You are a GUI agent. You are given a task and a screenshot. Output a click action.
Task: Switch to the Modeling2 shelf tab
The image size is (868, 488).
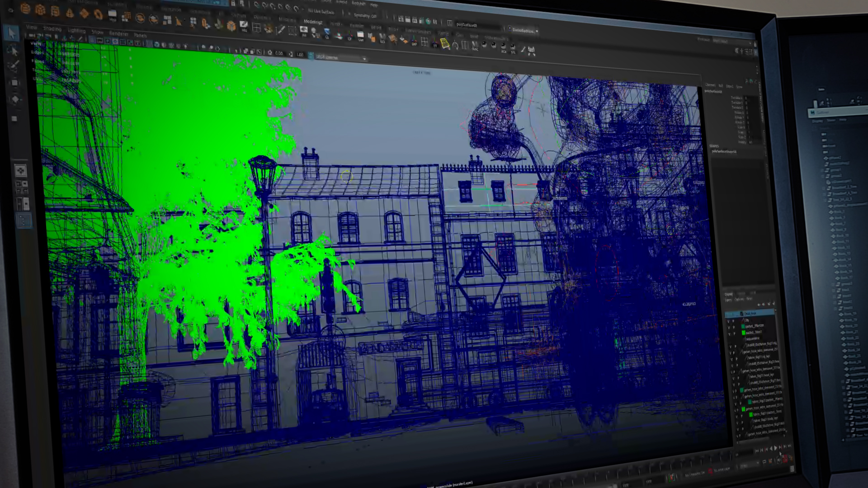click(313, 22)
